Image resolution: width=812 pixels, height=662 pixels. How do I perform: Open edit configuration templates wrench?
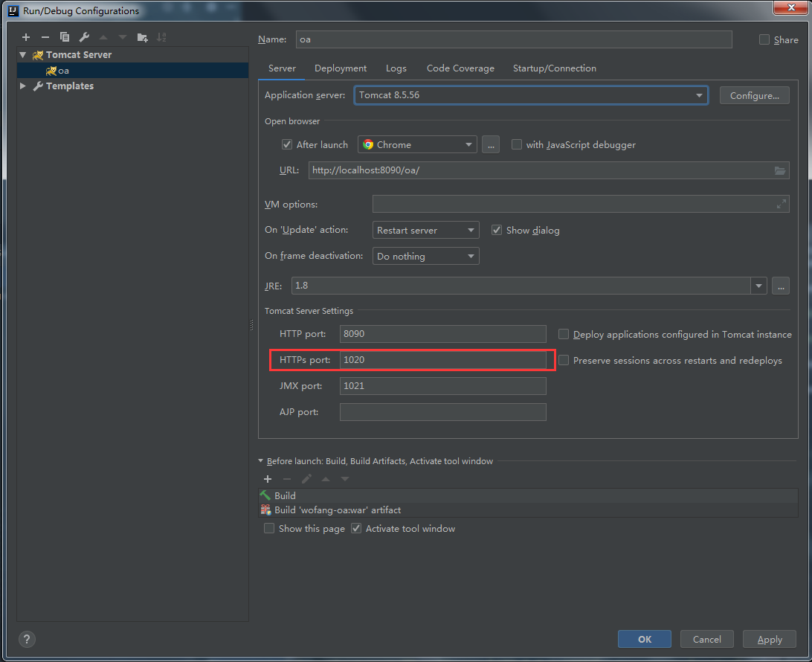pos(83,36)
